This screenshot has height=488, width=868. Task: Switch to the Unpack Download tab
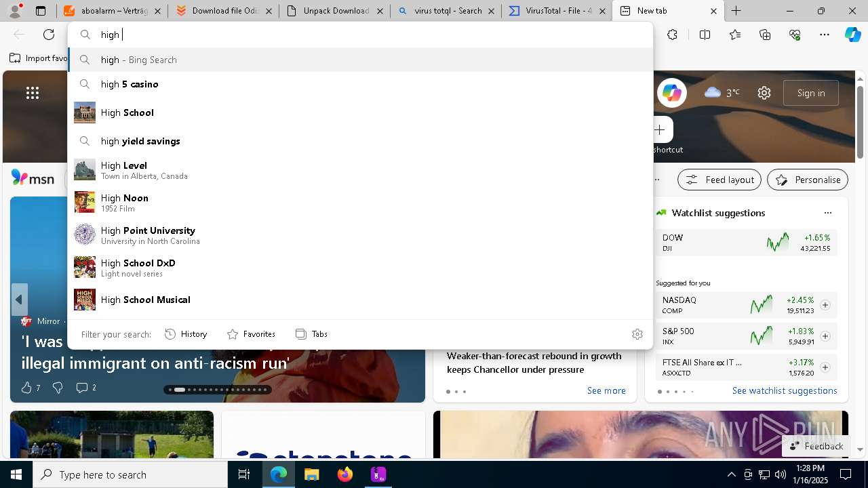tap(334, 11)
